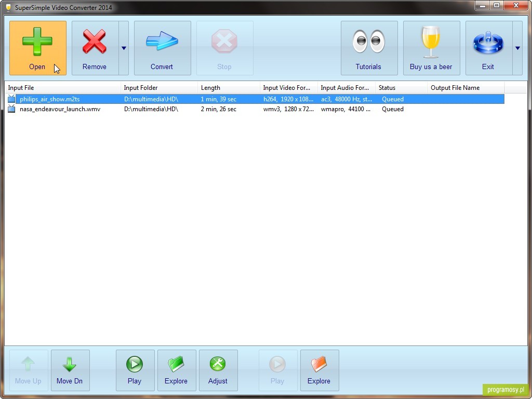532x399 pixels.
Task: Minimize the SuperSimple Video Converter window
Action: 483,5
